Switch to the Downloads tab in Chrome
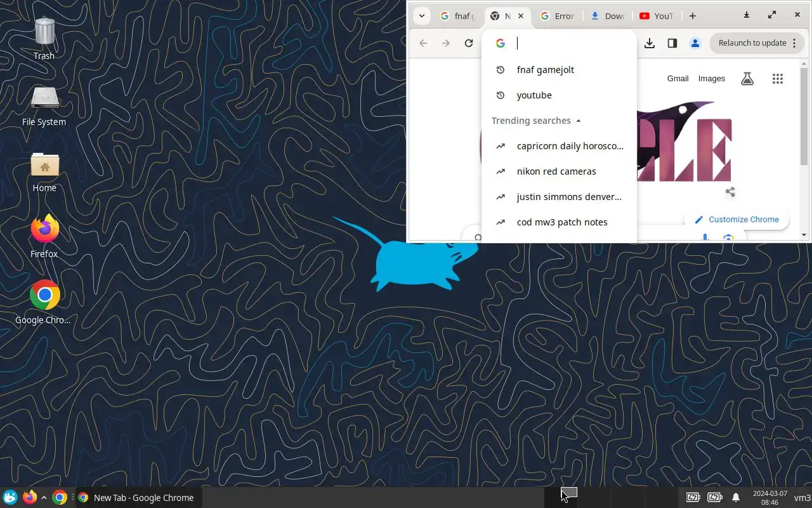Screen dimensions: 812x508 608,16
